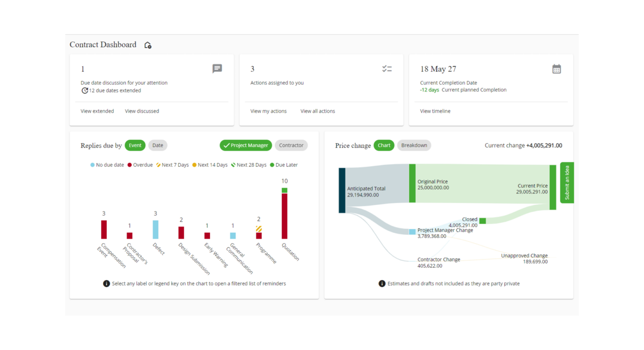This screenshot has height=350, width=644.
Task: Click the Next 7 Days legend key
Action: pos(172,165)
